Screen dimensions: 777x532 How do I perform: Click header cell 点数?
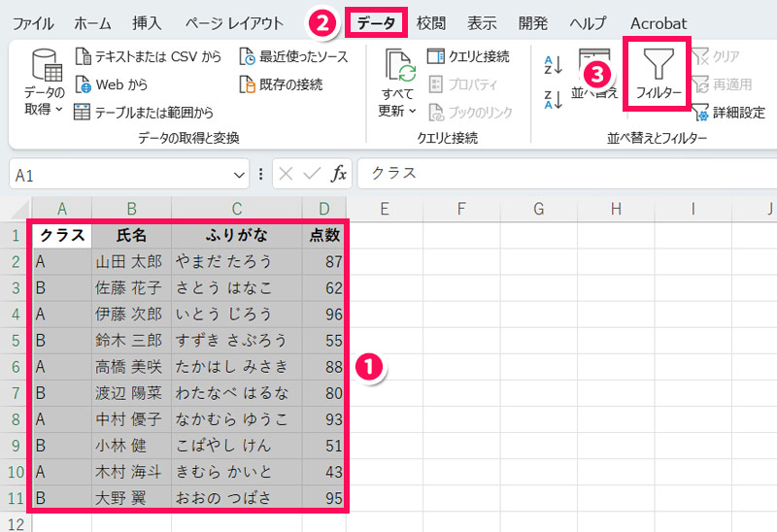coord(324,235)
